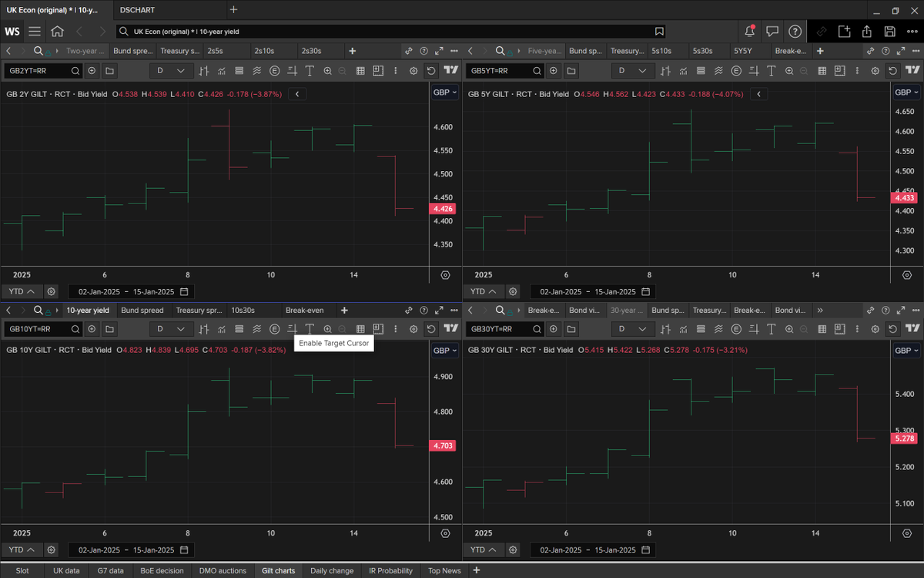Change GBP currency on 2Y chart
This screenshot has height=578, width=924.
point(444,92)
